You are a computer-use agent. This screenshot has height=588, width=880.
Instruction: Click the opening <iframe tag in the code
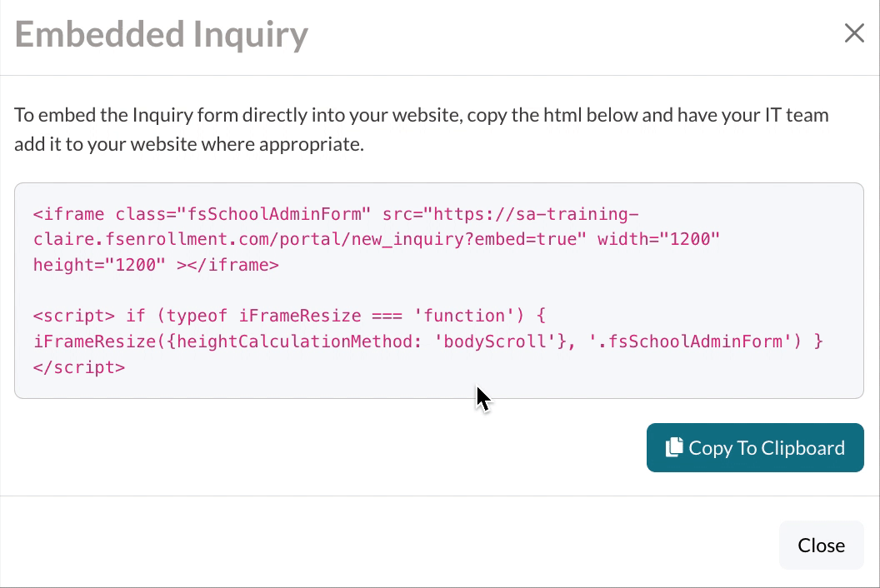68,214
